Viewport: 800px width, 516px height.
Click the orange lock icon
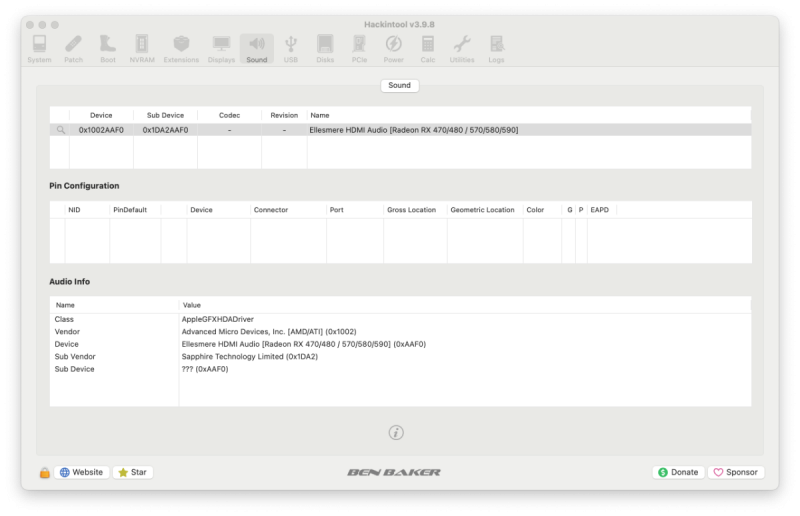pyautogui.click(x=45, y=473)
